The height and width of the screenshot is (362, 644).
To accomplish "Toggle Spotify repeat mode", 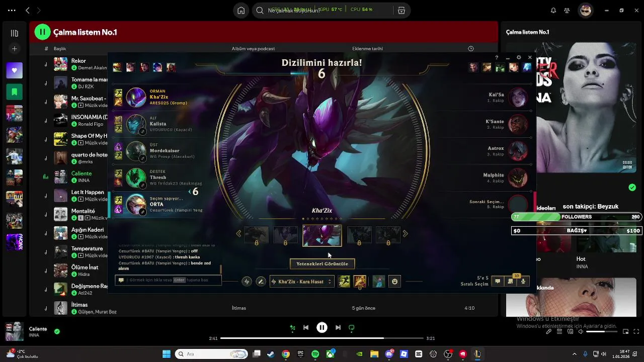I will [352, 328].
